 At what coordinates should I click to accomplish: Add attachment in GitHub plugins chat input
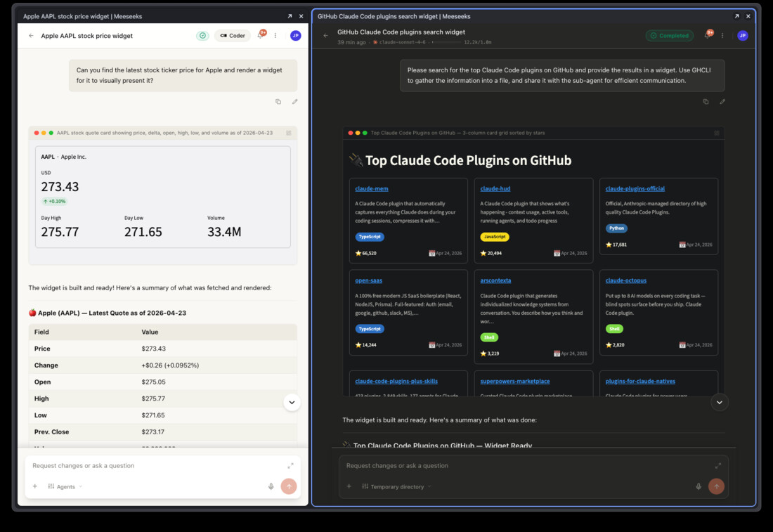point(349,486)
